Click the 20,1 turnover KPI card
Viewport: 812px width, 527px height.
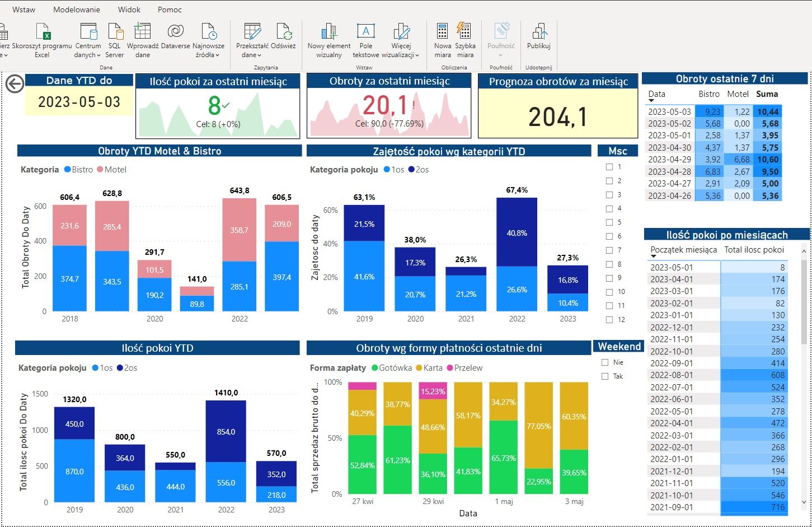(389, 106)
